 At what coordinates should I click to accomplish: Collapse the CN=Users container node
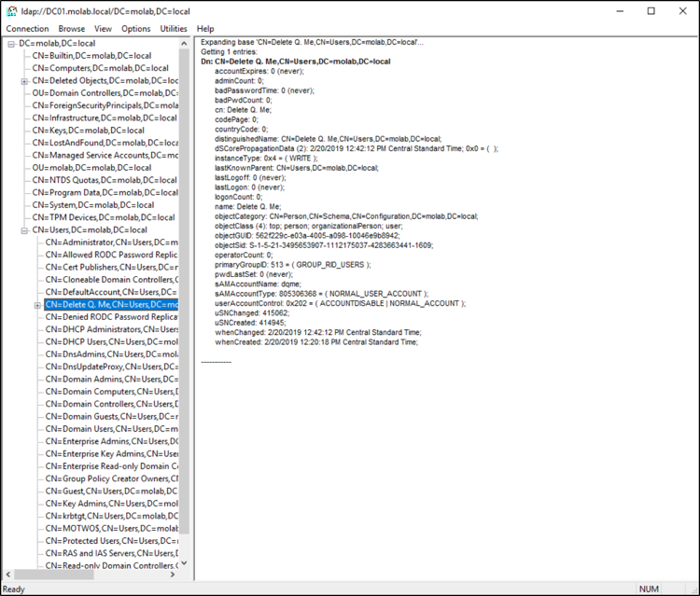[24, 229]
